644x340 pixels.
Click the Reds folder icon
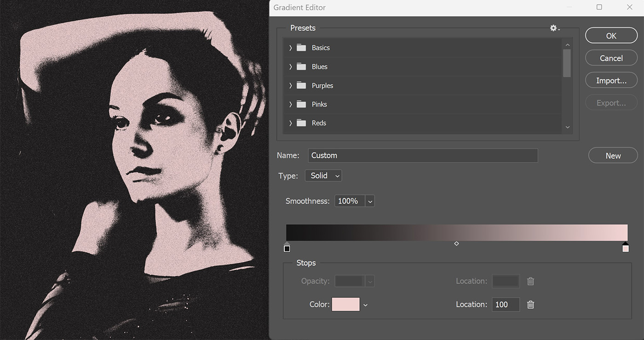pos(301,123)
